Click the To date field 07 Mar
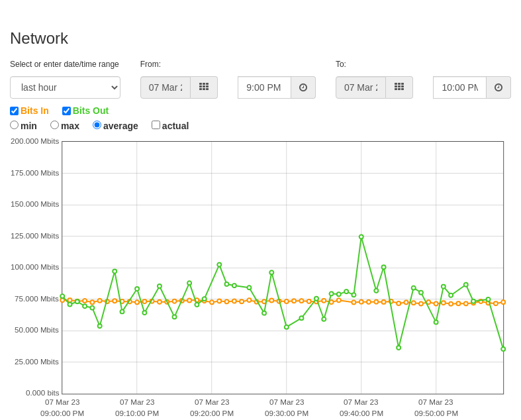 point(361,87)
